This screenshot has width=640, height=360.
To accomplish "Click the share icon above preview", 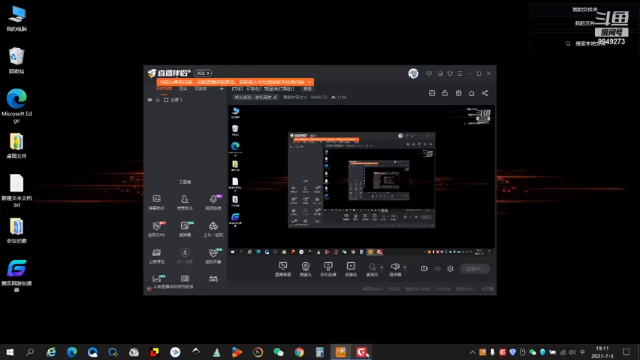I will (484, 93).
